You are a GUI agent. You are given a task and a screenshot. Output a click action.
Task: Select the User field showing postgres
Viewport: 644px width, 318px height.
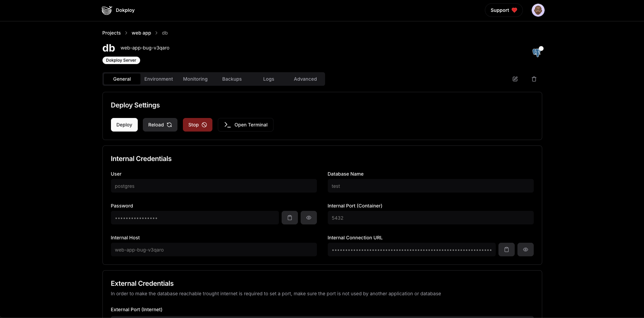pyautogui.click(x=214, y=186)
